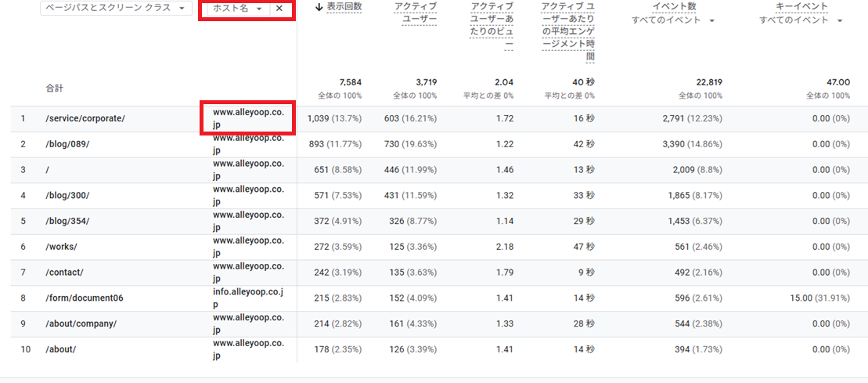Sort by アクティブ ユーザー column header
Screen dimensions: 868x383
[416, 13]
